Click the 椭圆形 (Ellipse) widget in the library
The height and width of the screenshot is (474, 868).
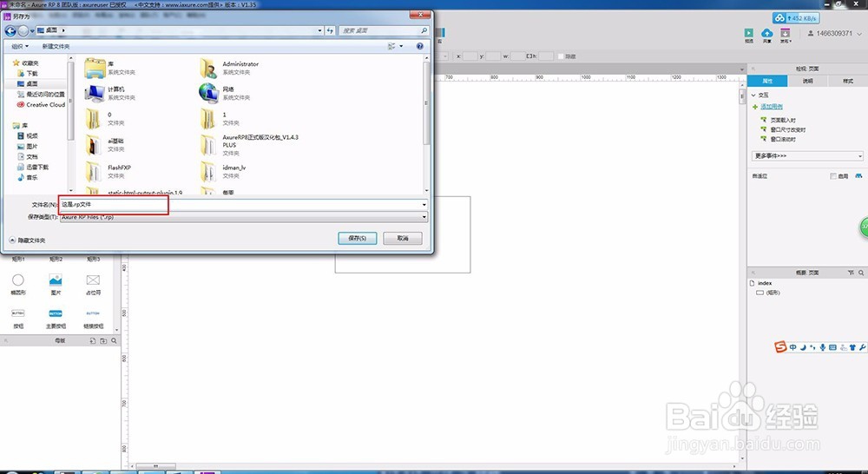tap(18, 284)
